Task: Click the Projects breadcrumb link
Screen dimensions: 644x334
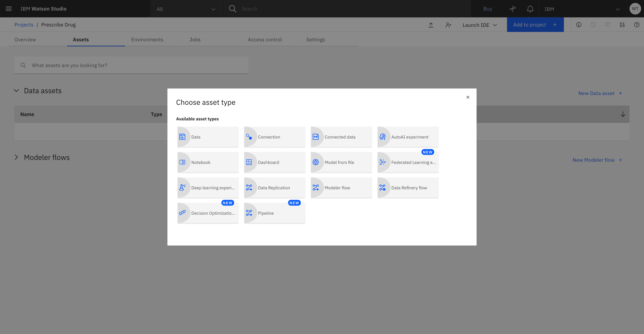Action: pos(24,25)
